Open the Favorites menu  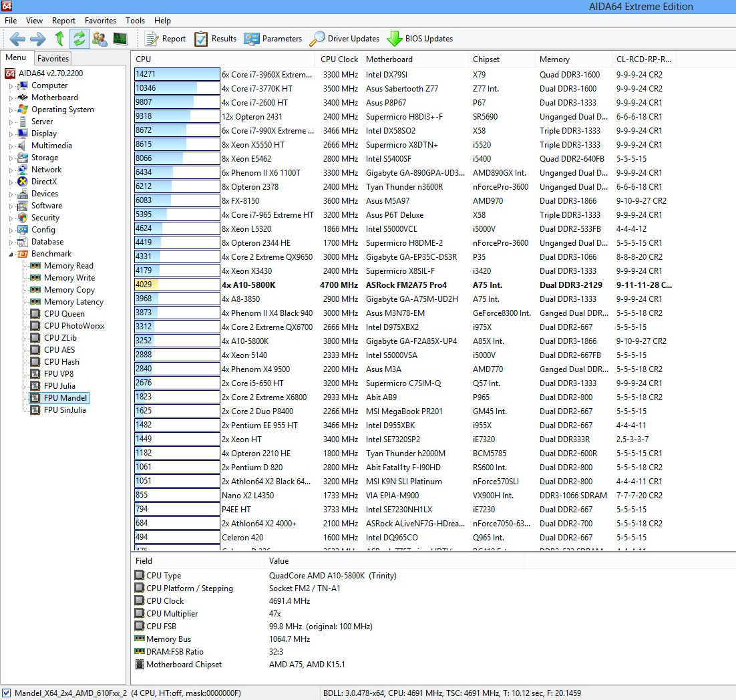click(x=100, y=21)
